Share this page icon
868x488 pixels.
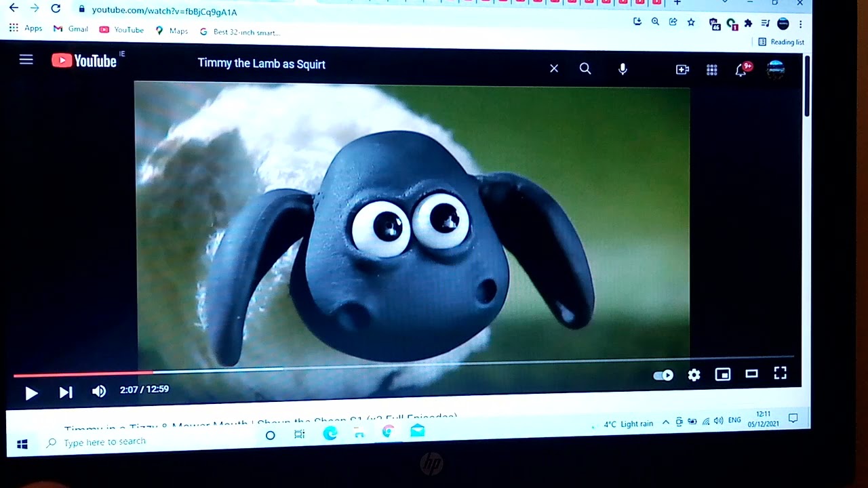coord(673,22)
